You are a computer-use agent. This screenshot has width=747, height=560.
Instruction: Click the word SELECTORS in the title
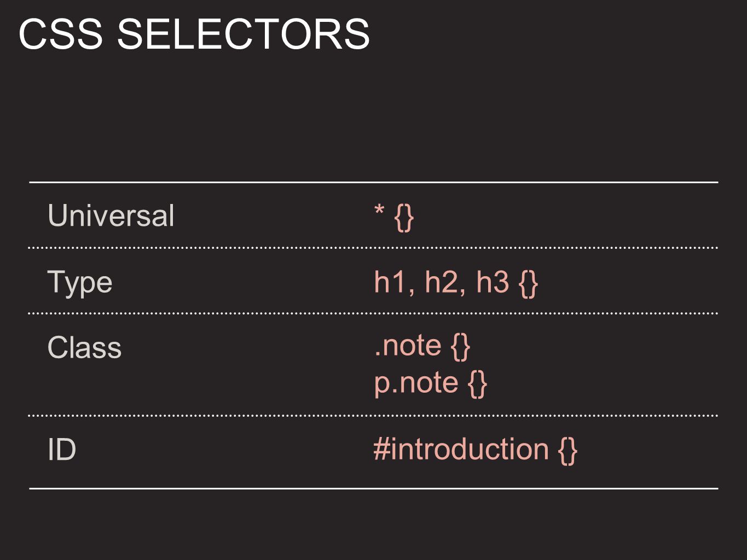[x=244, y=34]
